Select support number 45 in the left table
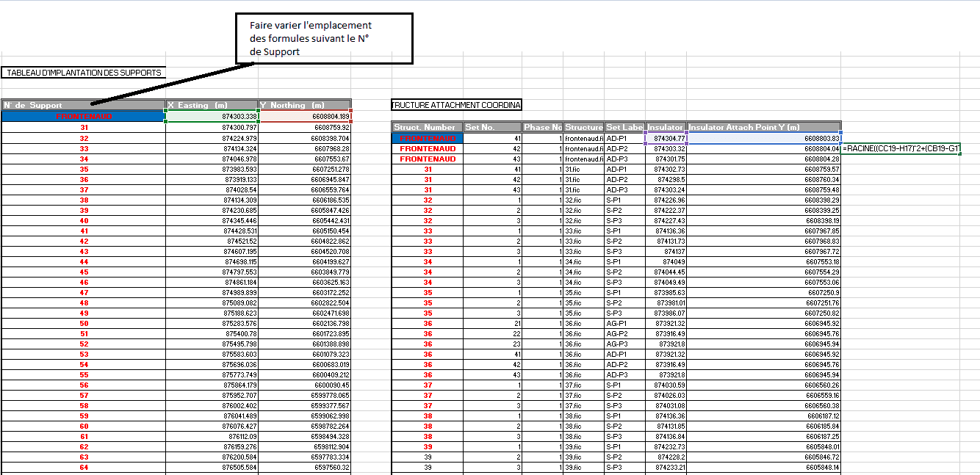 point(83,272)
